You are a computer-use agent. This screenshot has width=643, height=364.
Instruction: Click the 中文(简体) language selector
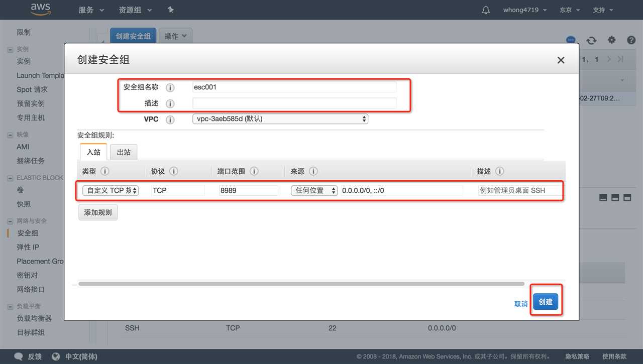[x=81, y=356]
